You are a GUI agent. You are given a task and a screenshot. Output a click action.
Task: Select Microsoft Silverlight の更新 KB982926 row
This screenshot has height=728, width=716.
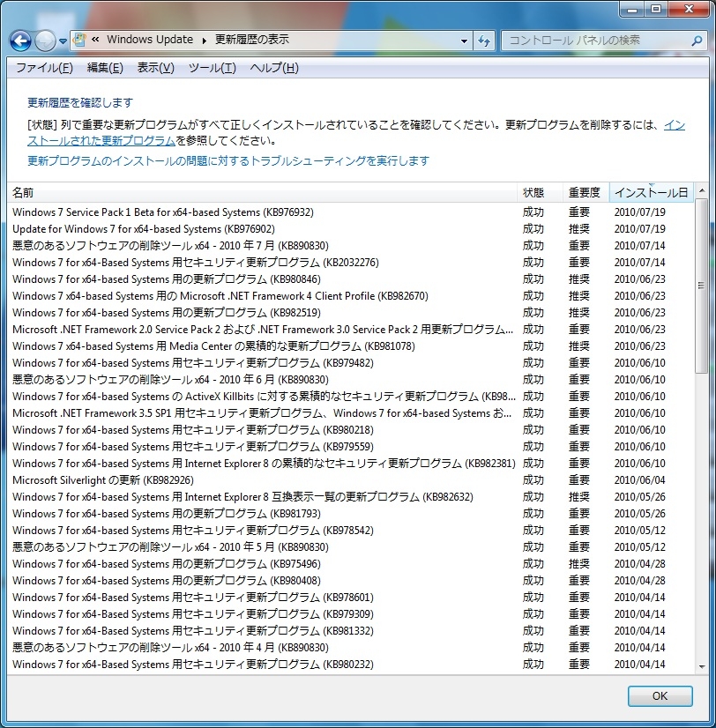(x=351, y=479)
